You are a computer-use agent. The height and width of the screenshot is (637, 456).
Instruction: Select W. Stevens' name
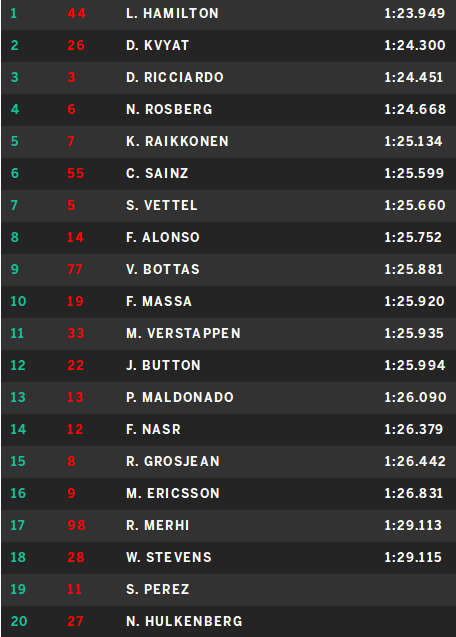click(x=169, y=557)
